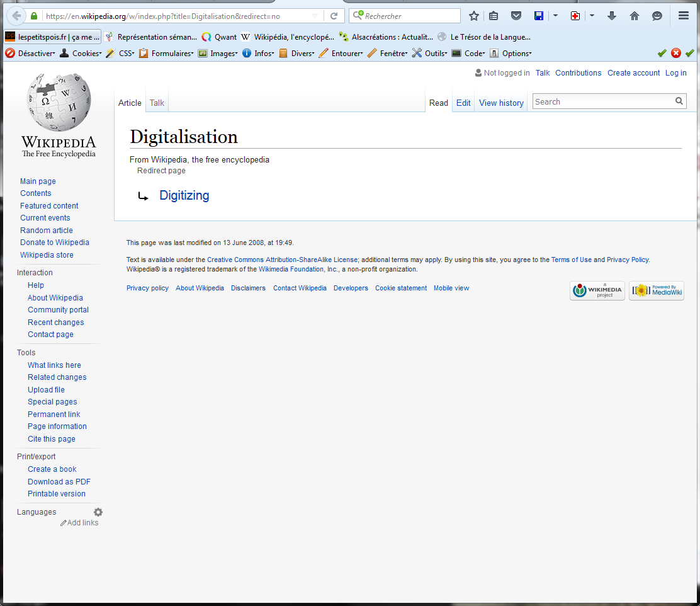Image resolution: width=700 pixels, height=606 pixels.
Task: Click the Wikipedia search input field
Action: click(601, 101)
